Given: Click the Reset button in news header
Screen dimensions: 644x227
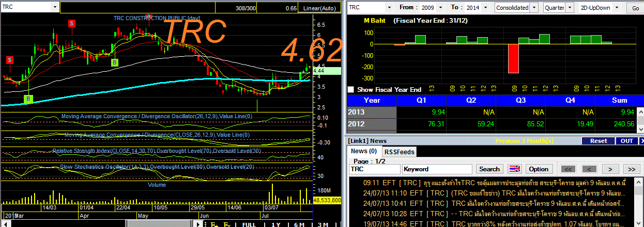Looking at the screenshot, I should click(599, 141).
